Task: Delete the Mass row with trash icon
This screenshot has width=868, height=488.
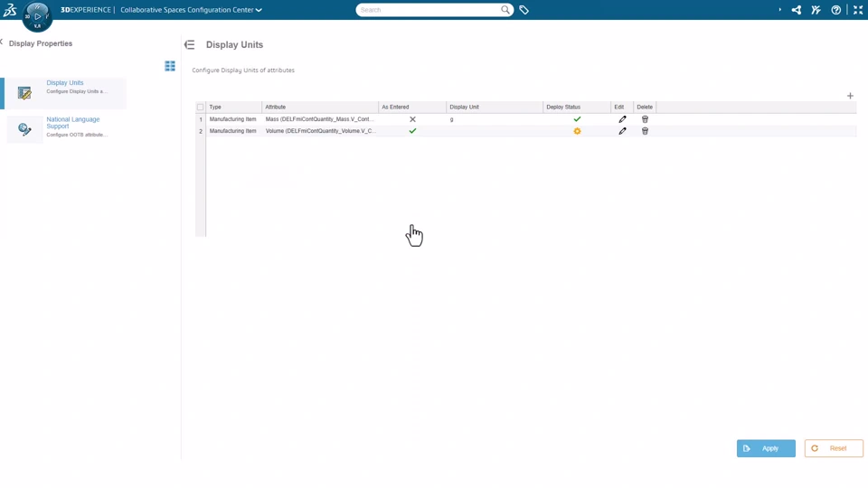Action: pos(645,119)
